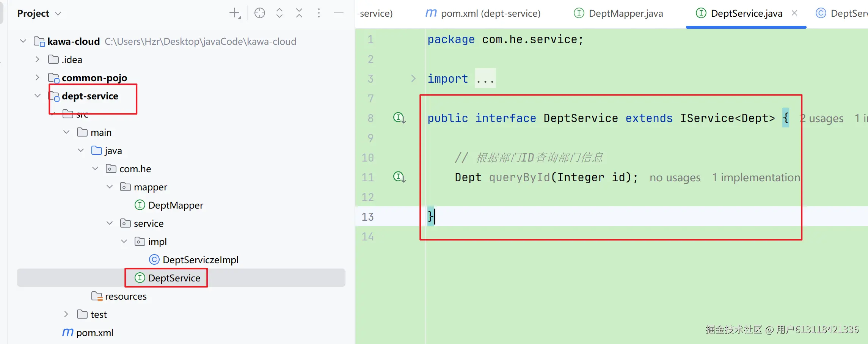The width and height of the screenshot is (868, 344).
Task: Select the com.he package
Action: coord(135,169)
